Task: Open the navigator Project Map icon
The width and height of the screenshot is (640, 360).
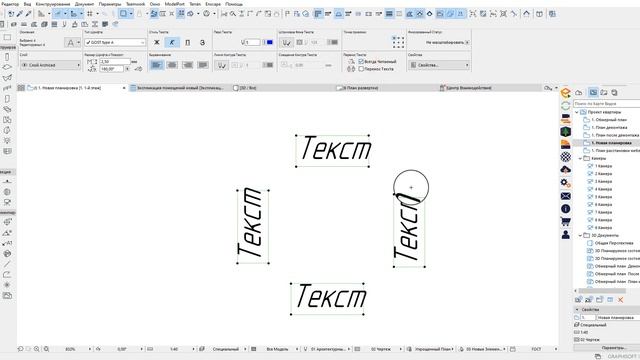Action: (579, 93)
